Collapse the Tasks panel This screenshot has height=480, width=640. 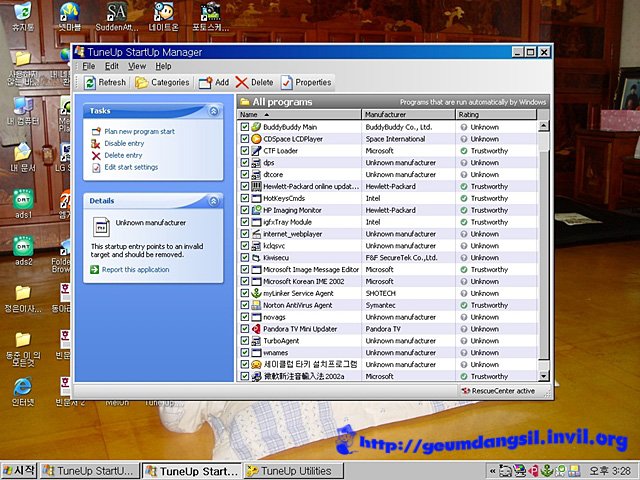tap(213, 111)
